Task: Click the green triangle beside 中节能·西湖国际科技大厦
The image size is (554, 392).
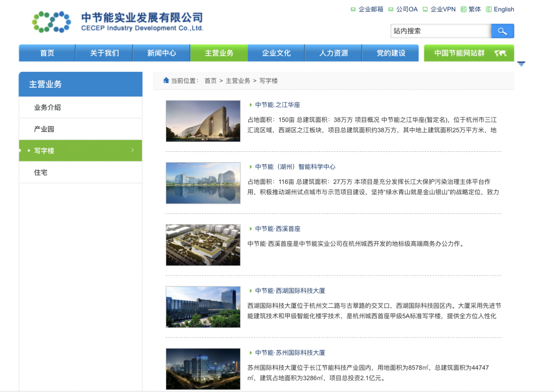Action: pos(250,291)
